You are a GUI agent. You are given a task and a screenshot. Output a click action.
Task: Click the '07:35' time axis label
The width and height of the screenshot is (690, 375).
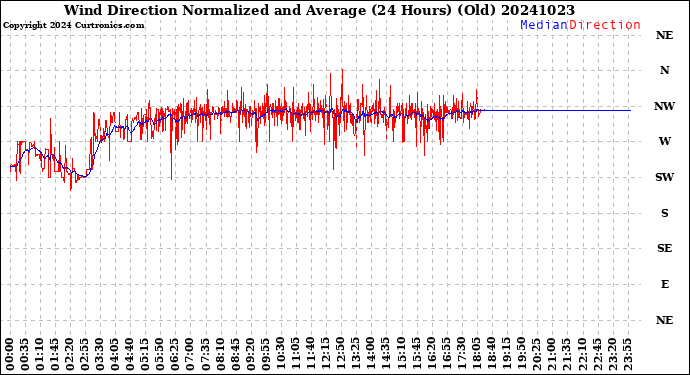206,354
